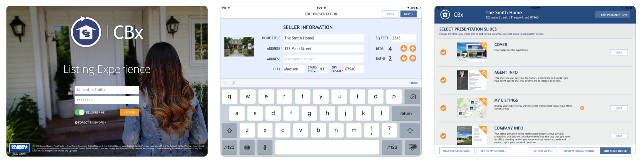The image size is (644, 163).
Task: Increase the number of baths
Action: pos(413,58)
